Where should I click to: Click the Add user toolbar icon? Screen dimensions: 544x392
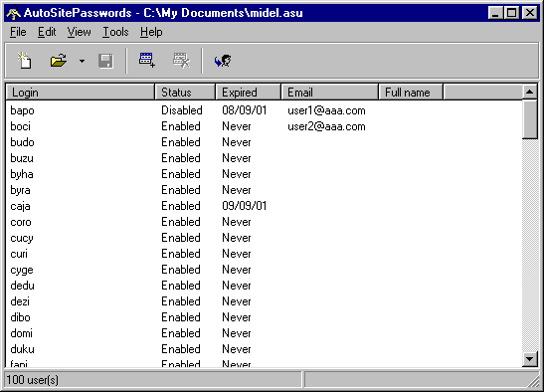click(x=147, y=60)
